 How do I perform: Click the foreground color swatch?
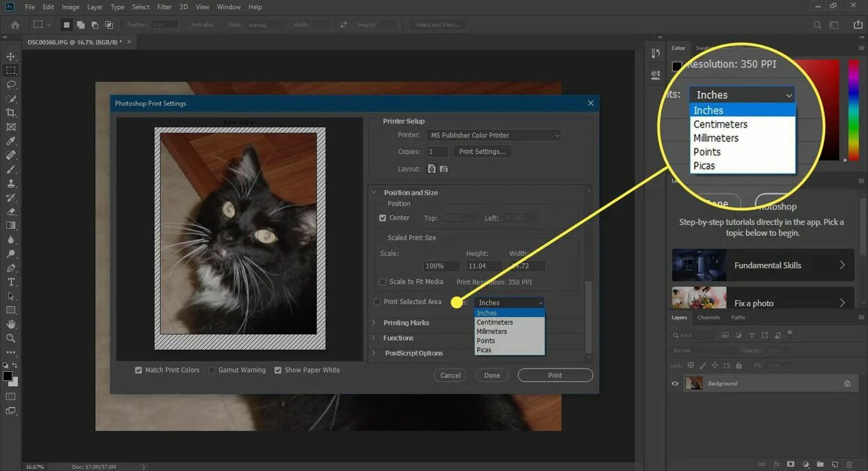tap(7, 376)
